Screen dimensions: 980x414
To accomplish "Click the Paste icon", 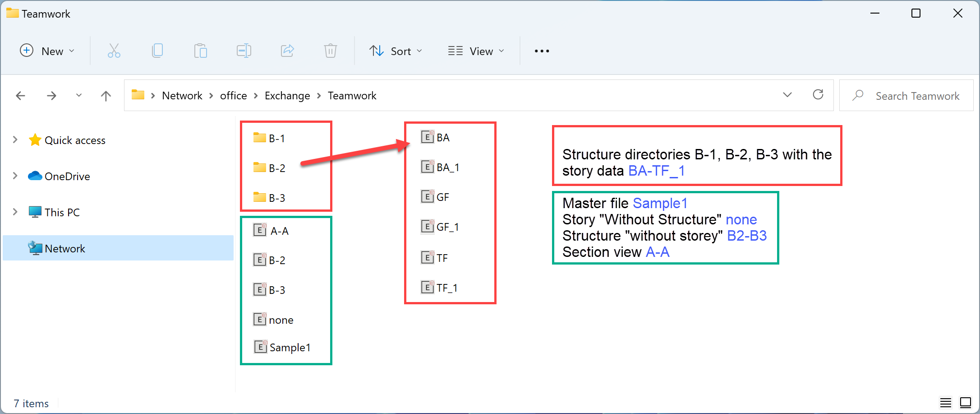I will 200,51.
